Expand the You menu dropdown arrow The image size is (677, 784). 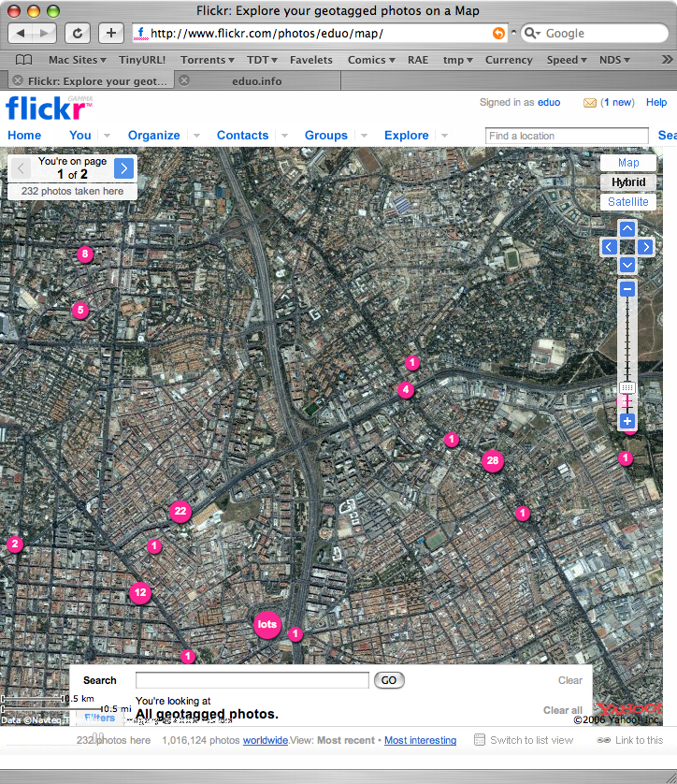click(107, 136)
